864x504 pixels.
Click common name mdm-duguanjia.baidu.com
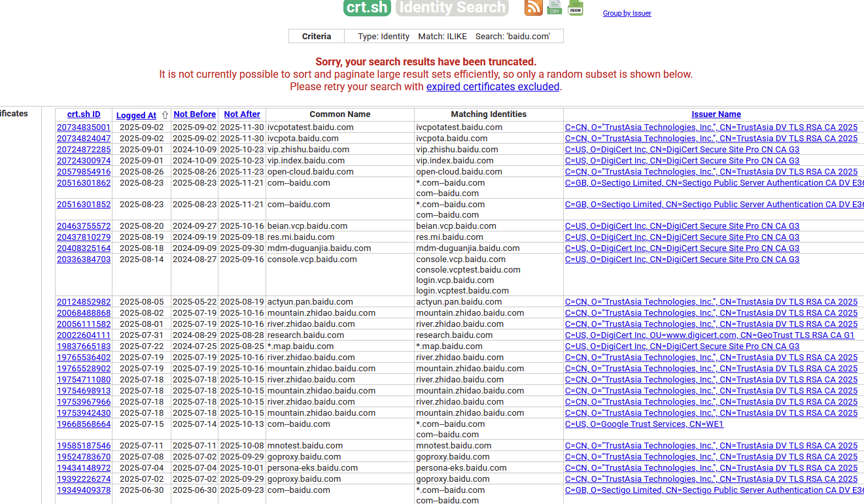coord(319,248)
